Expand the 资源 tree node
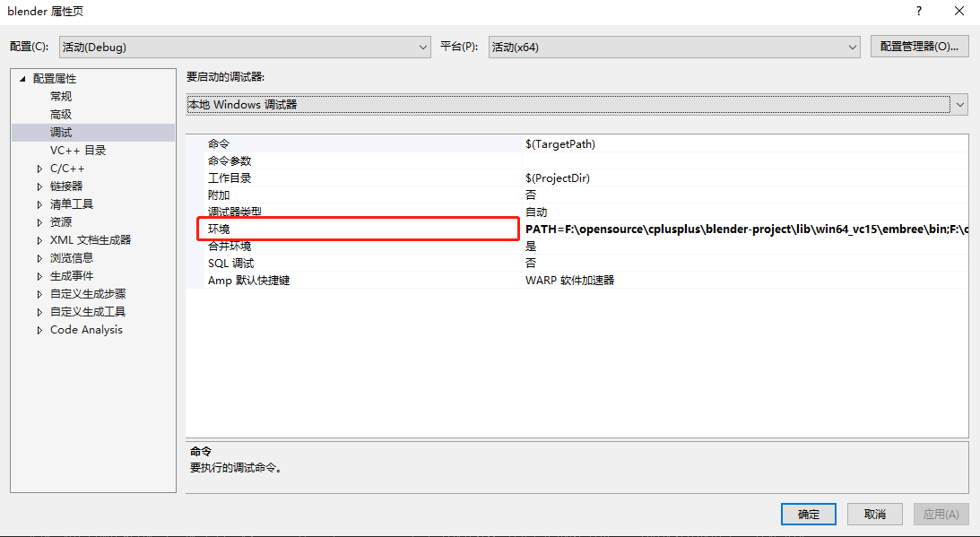This screenshot has width=980, height=537. tap(40, 222)
